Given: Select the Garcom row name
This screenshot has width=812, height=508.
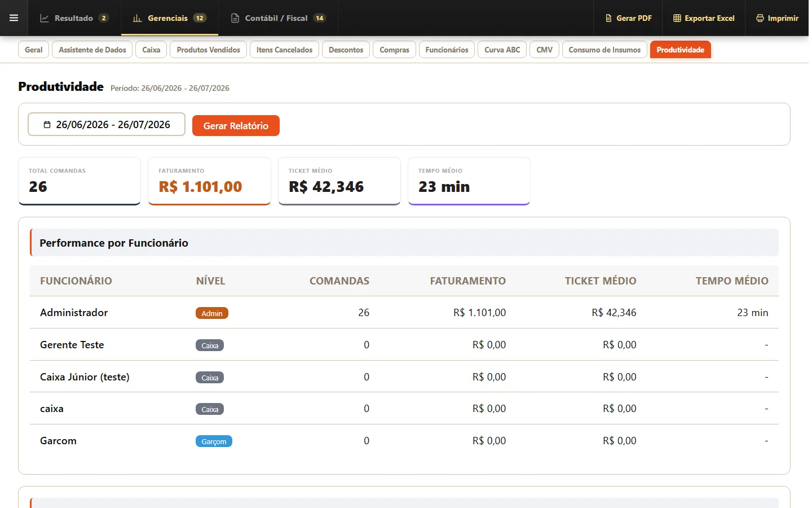Looking at the screenshot, I should click(x=58, y=441).
